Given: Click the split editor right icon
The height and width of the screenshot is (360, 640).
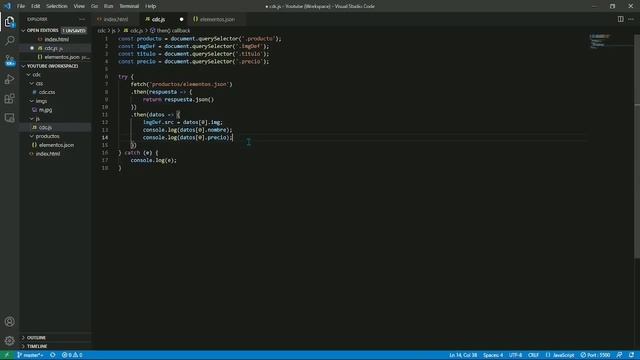Looking at the screenshot, I should click(x=620, y=19).
